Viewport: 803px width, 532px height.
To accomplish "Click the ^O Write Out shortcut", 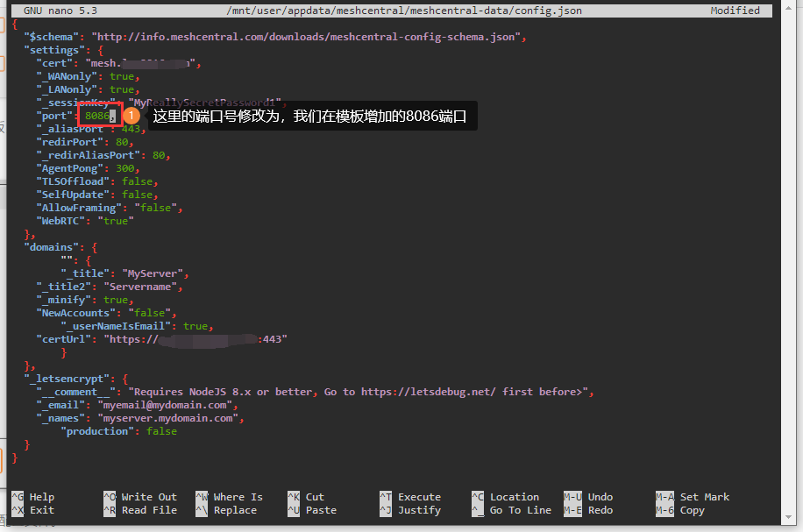I will 140,497.
